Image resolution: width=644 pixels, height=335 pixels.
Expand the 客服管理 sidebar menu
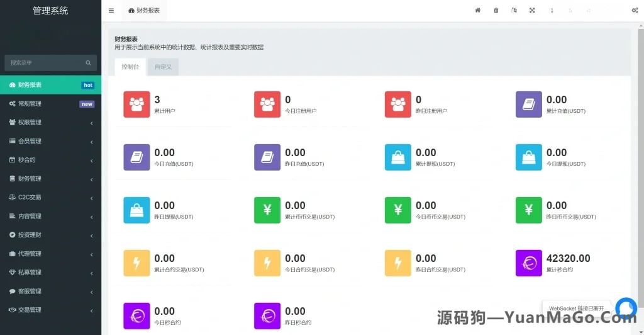50,292
